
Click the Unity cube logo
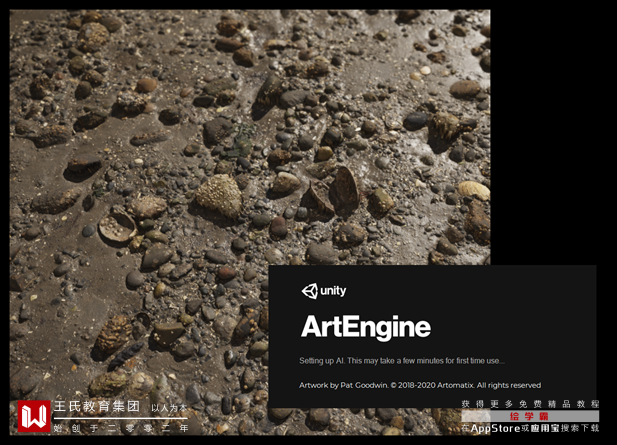[310, 291]
